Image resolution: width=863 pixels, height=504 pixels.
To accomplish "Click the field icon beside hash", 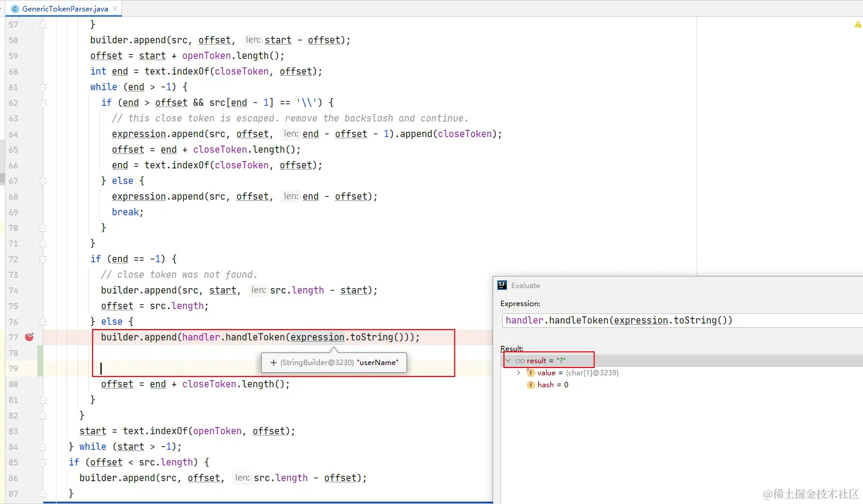I will (531, 385).
